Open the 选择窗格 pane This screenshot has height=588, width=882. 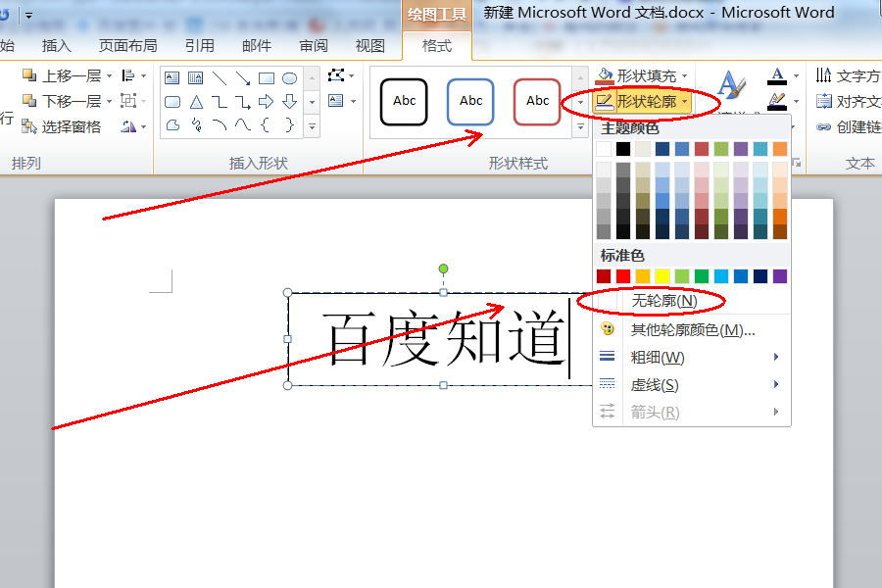(x=61, y=126)
